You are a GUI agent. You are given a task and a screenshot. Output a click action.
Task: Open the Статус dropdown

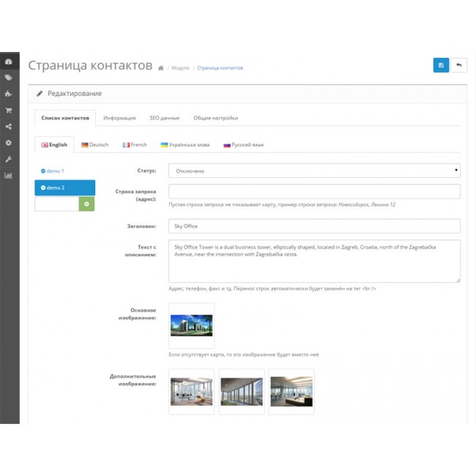point(314,171)
